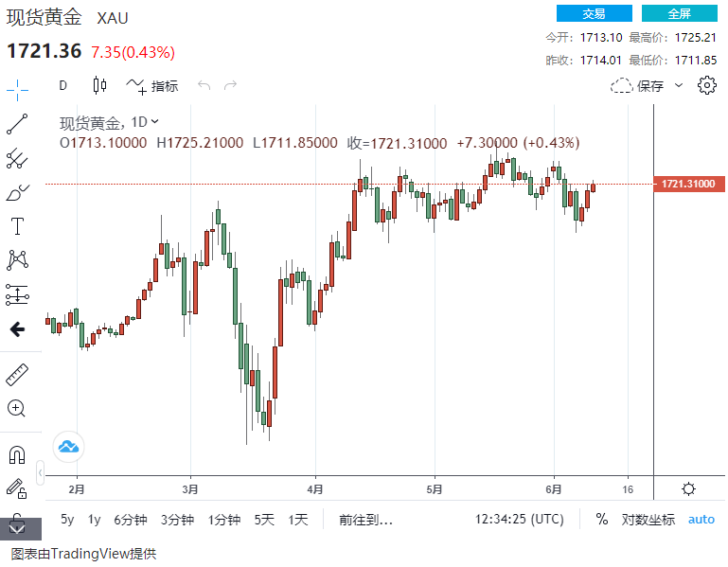Switch to the 6分钟 time range

131,519
